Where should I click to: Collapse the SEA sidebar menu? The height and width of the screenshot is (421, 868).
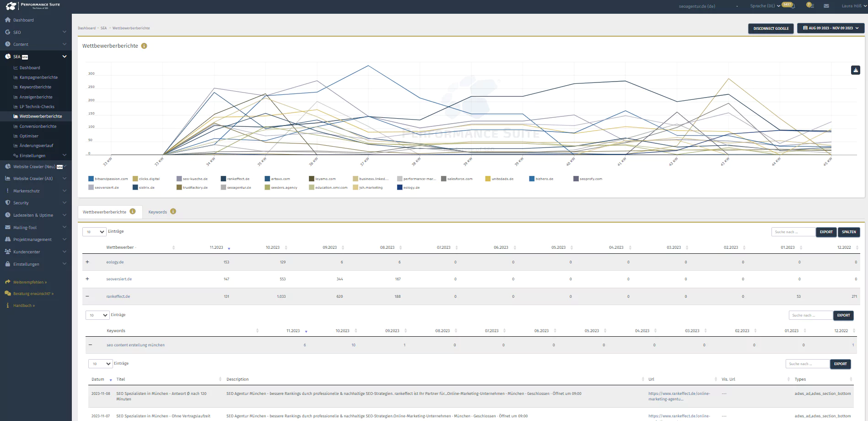36,57
